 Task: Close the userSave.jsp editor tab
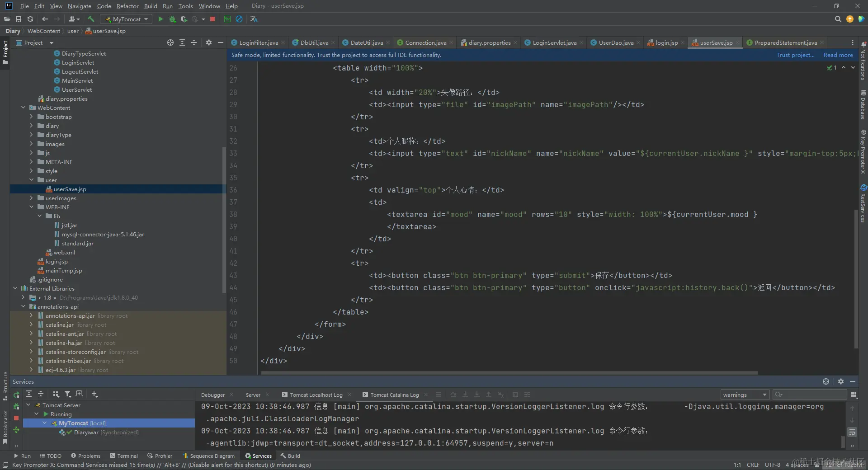coord(737,42)
